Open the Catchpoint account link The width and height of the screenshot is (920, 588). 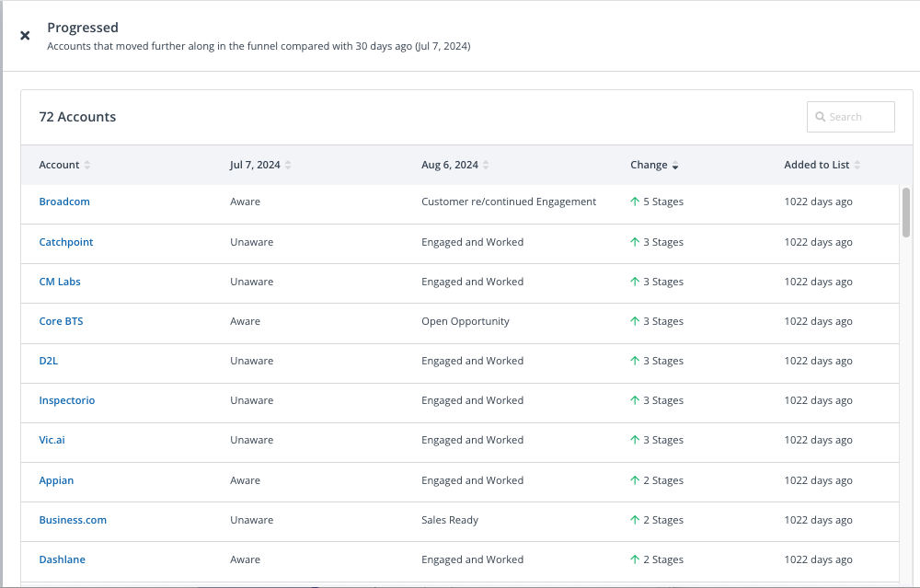point(66,242)
